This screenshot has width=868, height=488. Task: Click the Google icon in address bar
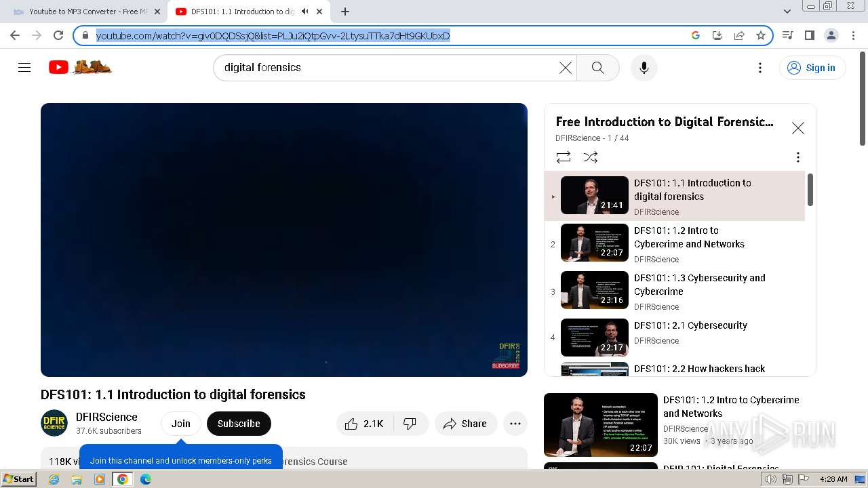click(696, 35)
